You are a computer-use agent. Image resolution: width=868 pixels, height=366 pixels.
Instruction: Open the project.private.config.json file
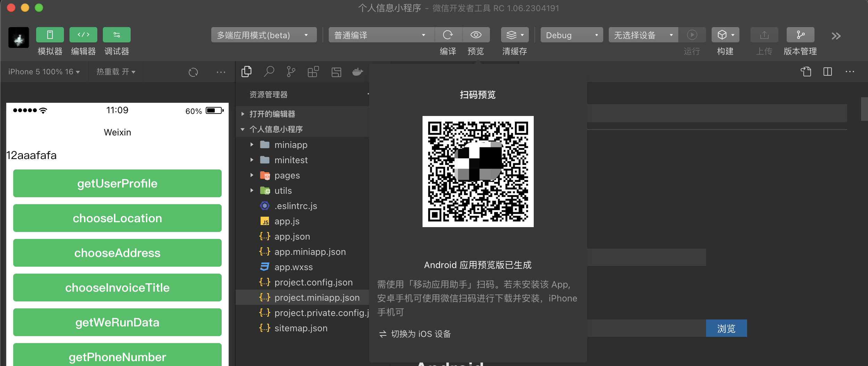tap(302, 313)
